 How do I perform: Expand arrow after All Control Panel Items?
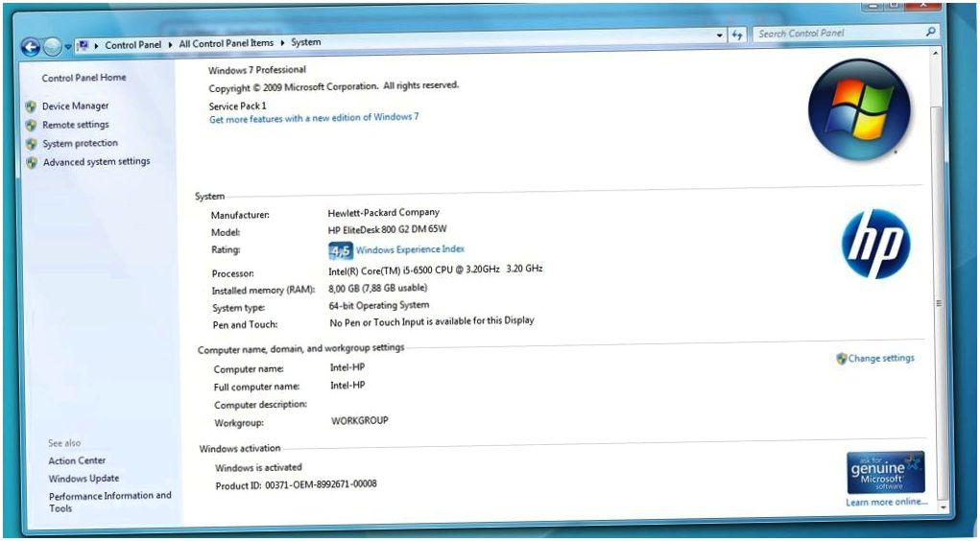click(282, 43)
